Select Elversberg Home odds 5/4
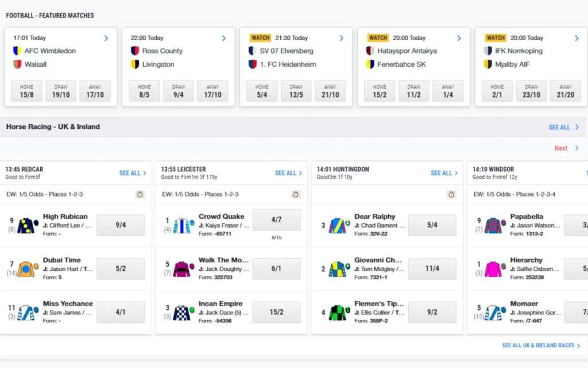This screenshot has width=588, height=368. tap(262, 91)
